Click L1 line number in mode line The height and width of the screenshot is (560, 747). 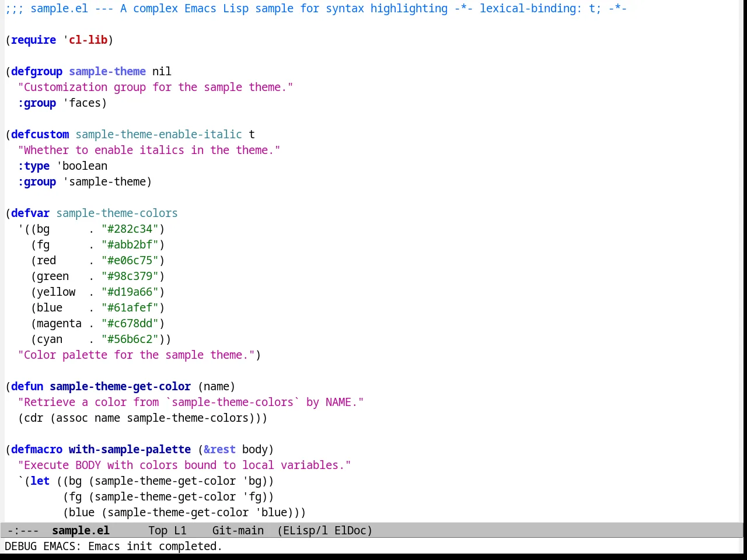(x=180, y=530)
